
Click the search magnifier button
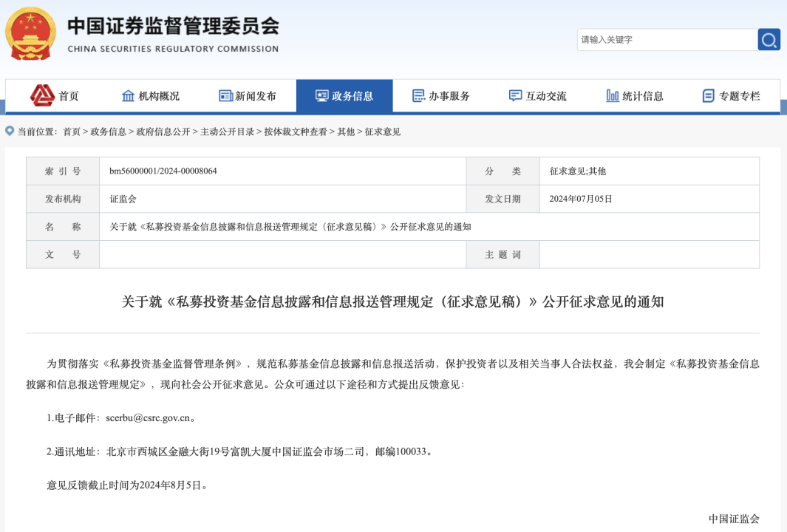click(769, 40)
